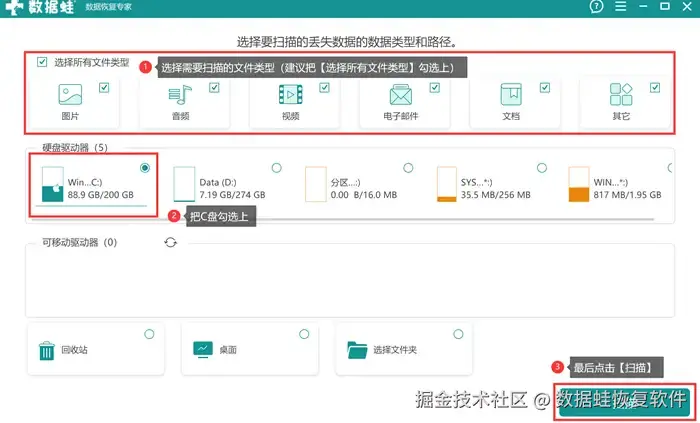Minimize the 数据蛙 window
This screenshot has height=423, width=700.
(643, 6)
